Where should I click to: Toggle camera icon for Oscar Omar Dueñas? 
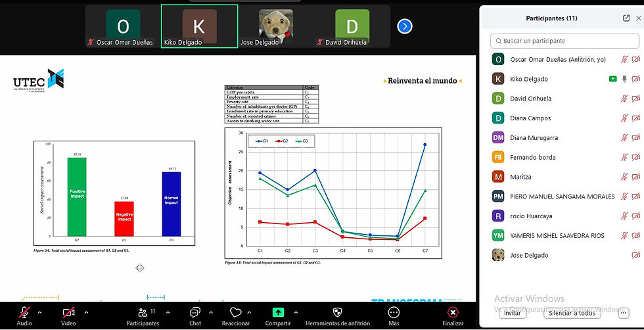pyautogui.click(x=636, y=60)
